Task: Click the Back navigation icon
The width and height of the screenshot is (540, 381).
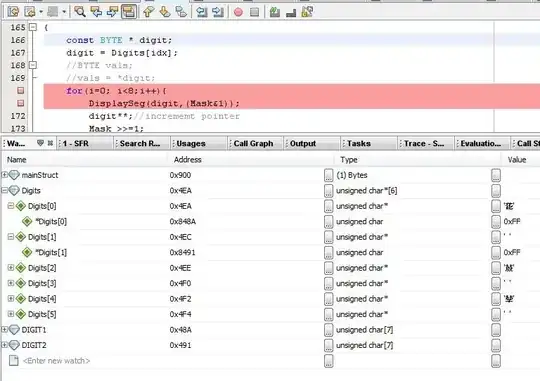Action: (30, 12)
